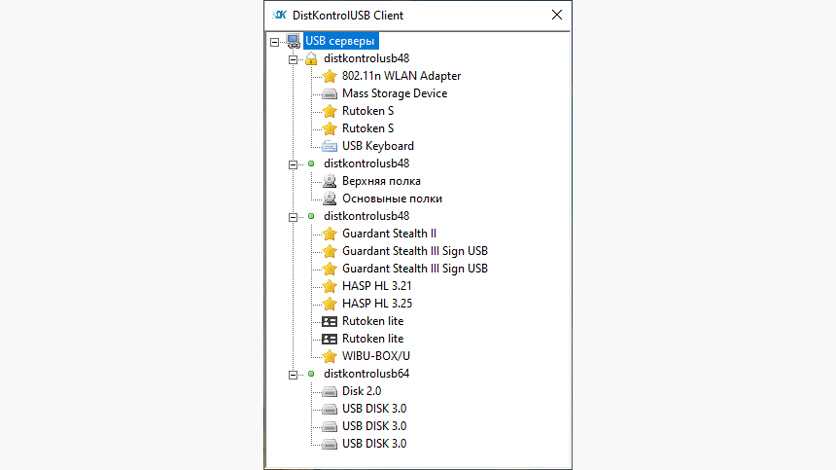Collapse the distkontrolusb64 server node
The image size is (836, 470).
click(293, 374)
